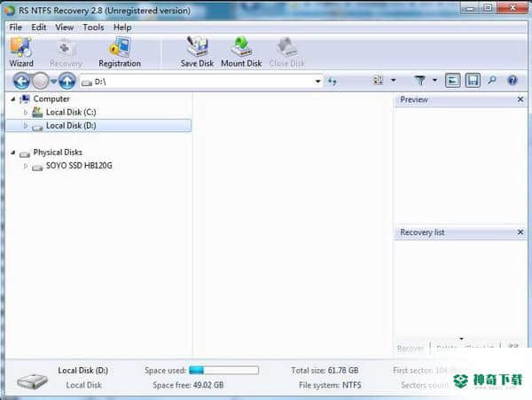Viewport: 532px width, 400px height.
Task: Close the Preview panel
Action: pyautogui.click(x=520, y=99)
